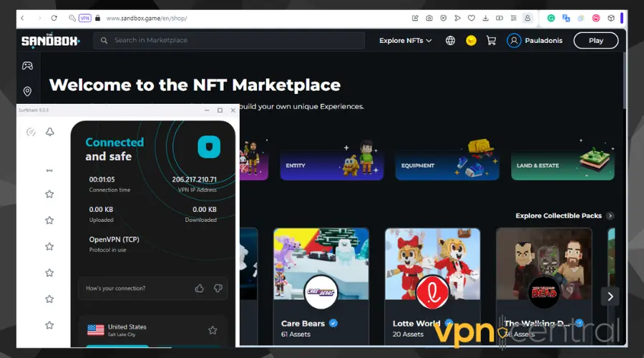
Task: Click the Sandbox page vertical scrollbar
Action: point(625,82)
